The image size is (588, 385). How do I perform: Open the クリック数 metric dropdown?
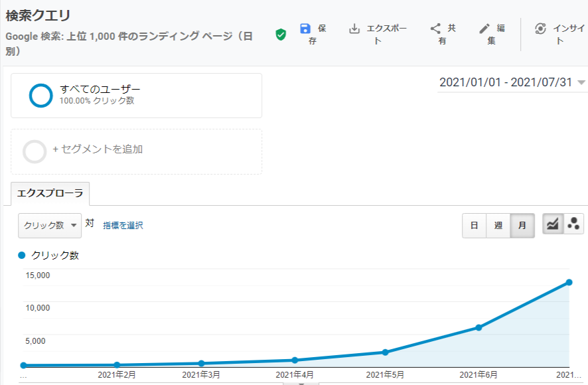(x=50, y=226)
